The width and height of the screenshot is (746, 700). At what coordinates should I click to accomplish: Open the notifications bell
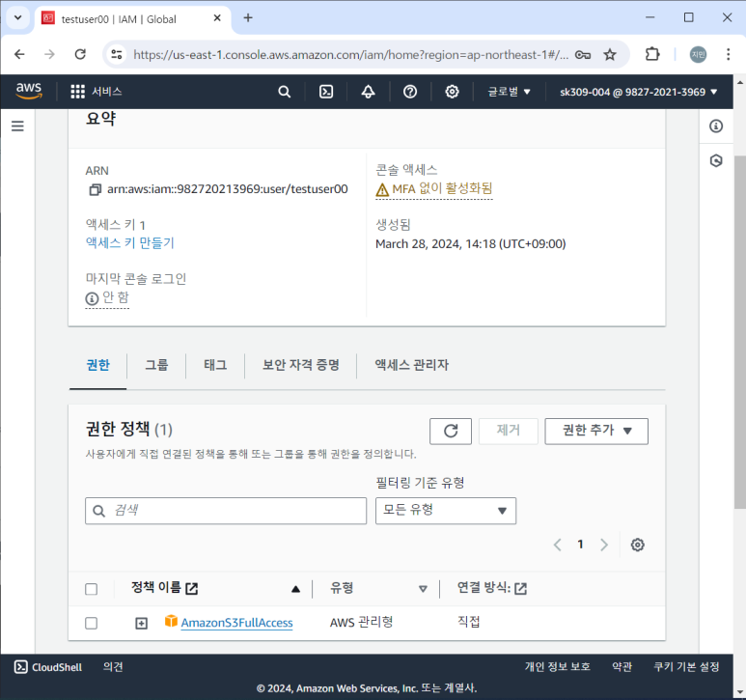click(368, 92)
